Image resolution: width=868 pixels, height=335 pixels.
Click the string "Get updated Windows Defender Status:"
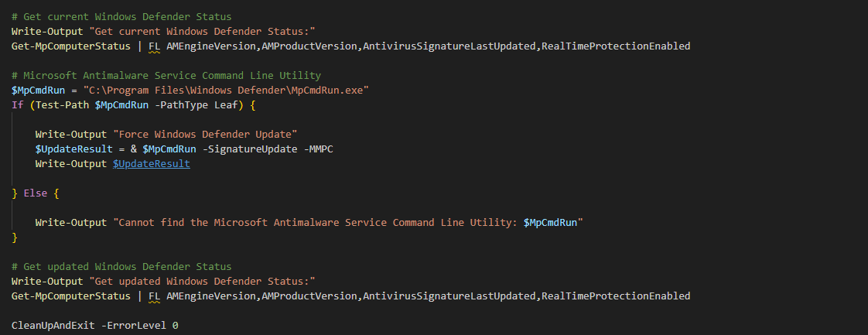(x=202, y=282)
